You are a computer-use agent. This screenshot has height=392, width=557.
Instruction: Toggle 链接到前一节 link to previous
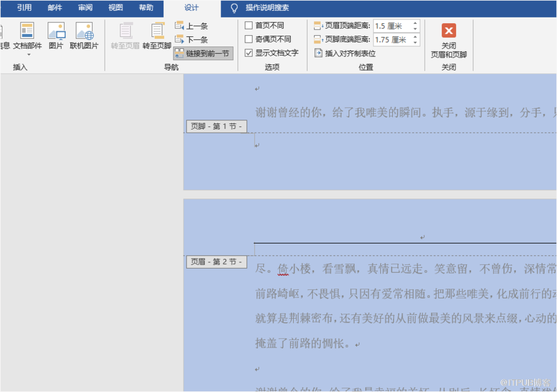pyautogui.click(x=203, y=54)
